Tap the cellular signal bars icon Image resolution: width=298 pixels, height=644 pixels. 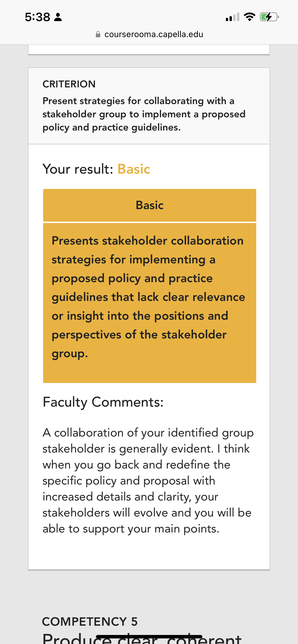point(233,17)
